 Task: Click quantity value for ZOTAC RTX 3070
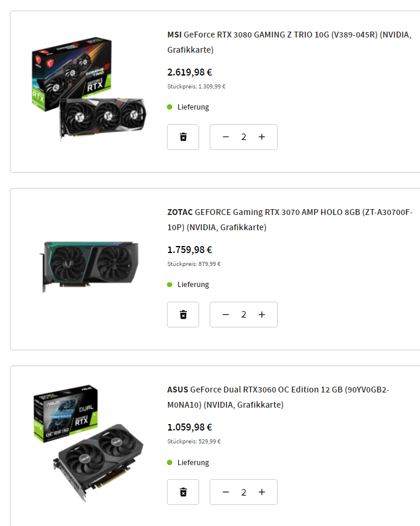tap(244, 315)
